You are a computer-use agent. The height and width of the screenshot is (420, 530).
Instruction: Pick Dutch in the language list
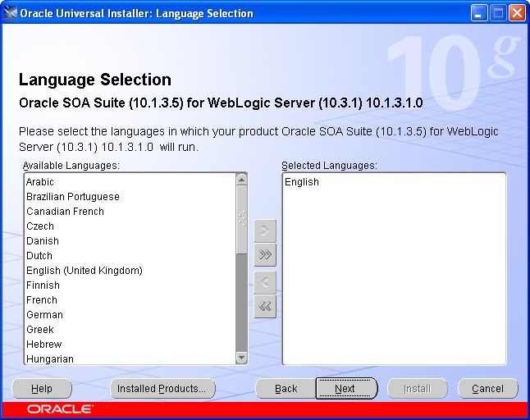point(130,256)
